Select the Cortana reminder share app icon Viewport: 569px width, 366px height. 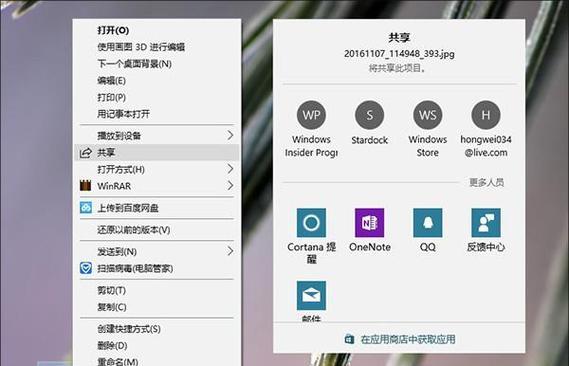(311, 222)
